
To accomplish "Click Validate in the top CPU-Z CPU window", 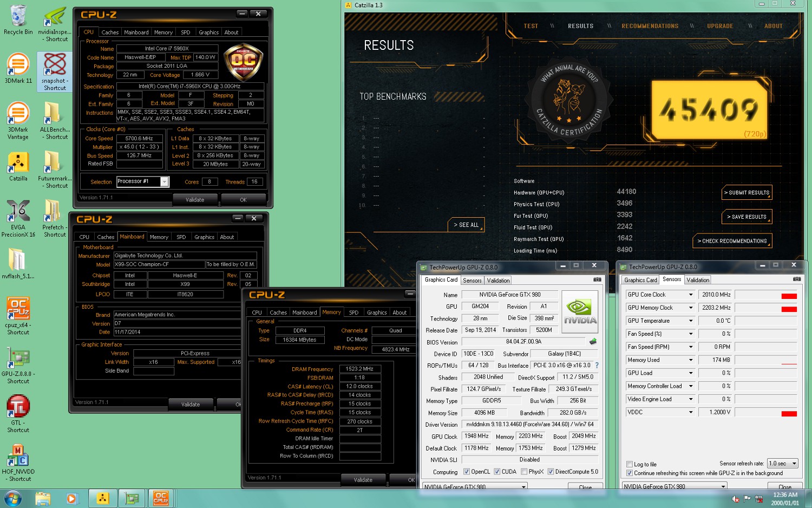I will (x=195, y=200).
